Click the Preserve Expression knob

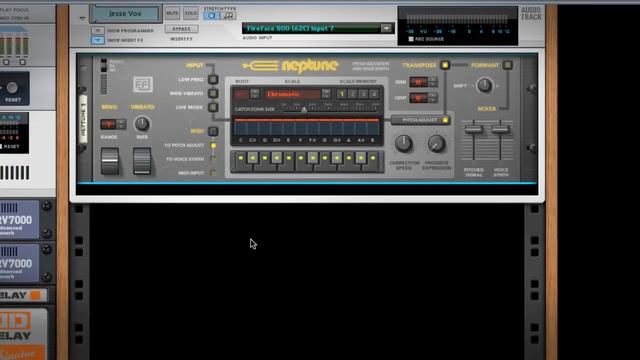(x=436, y=144)
